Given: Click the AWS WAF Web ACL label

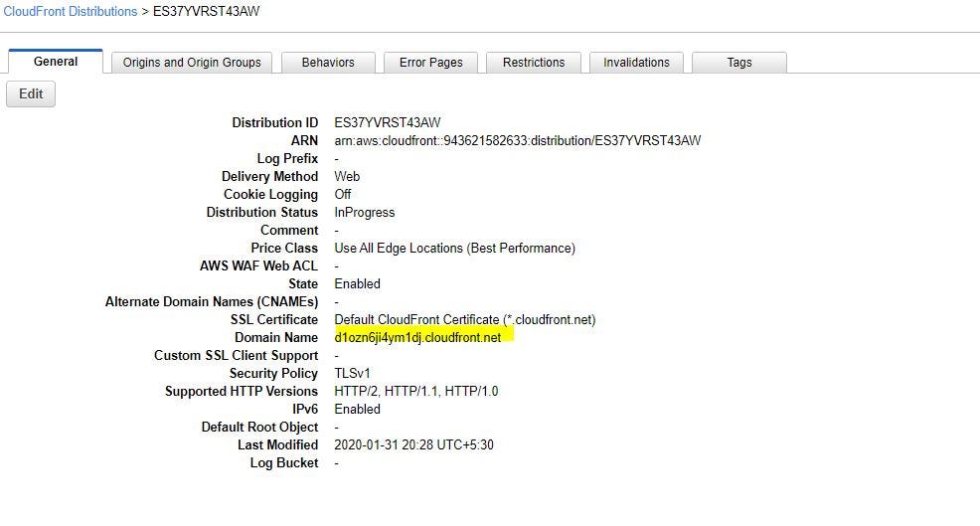Looking at the screenshot, I should [258, 265].
